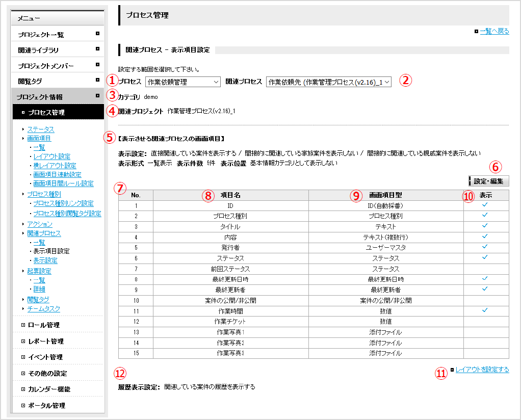Click the 表示 checkmark in the 内容 row
Screen dimensions: 521x420
(485, 237)
